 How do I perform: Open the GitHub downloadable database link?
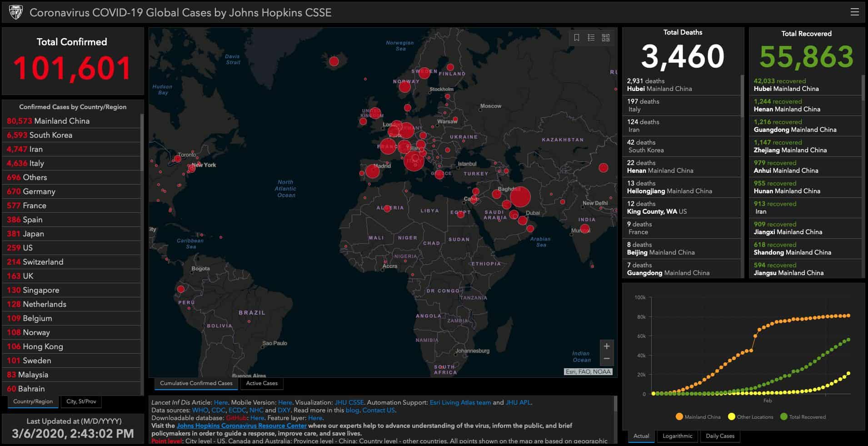tap(236, 418)
